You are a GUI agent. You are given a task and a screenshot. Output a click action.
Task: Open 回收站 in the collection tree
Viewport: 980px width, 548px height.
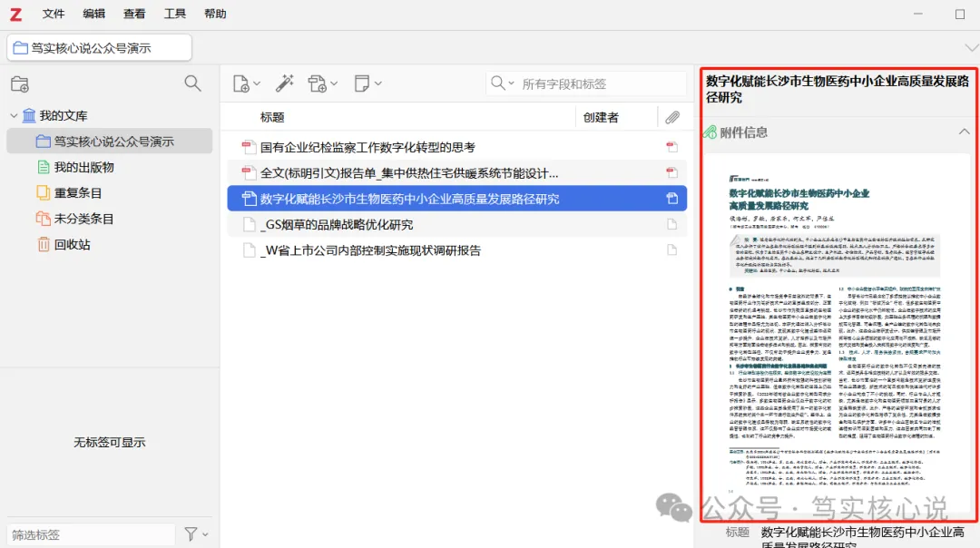pos(72,244)
